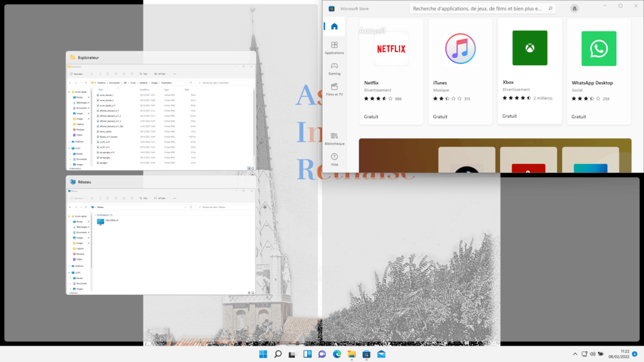Open Bibliothèque in the Store sidebar
The width and height of the screenshot is (644, 362).
[335, 139]
